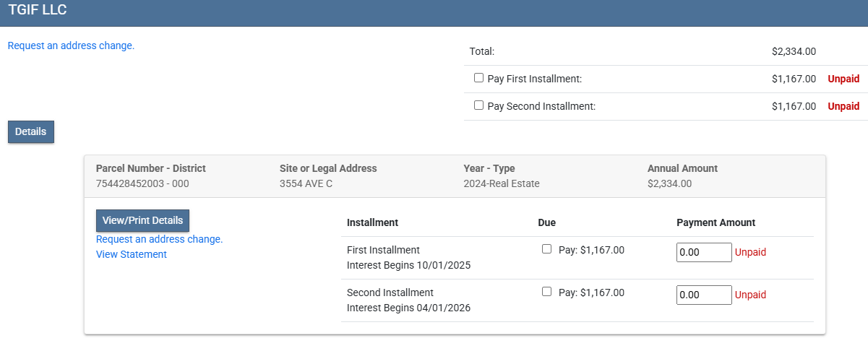Screen dimensions: 868x338
Task: Click the top Request an address change link
Action: tap(71, 45)
